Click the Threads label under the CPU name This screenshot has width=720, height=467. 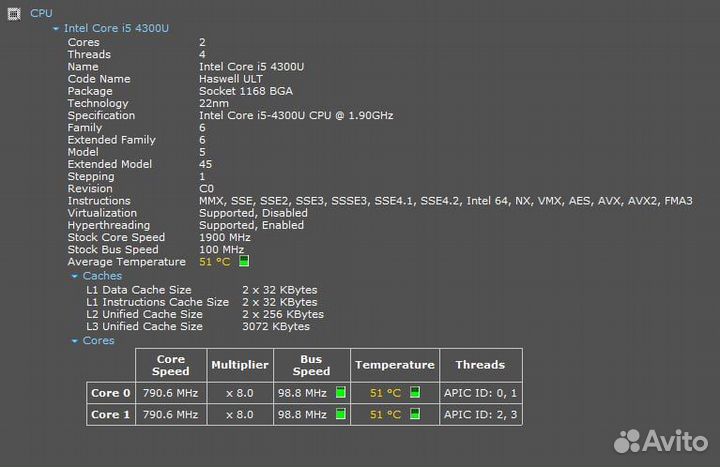tap(89, 54)
